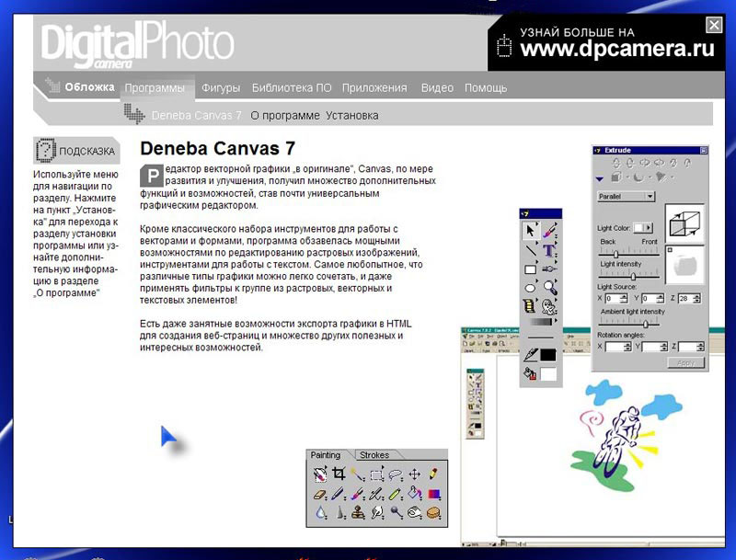
Task: Step the Light Source Z value 28
Action: 696,298
